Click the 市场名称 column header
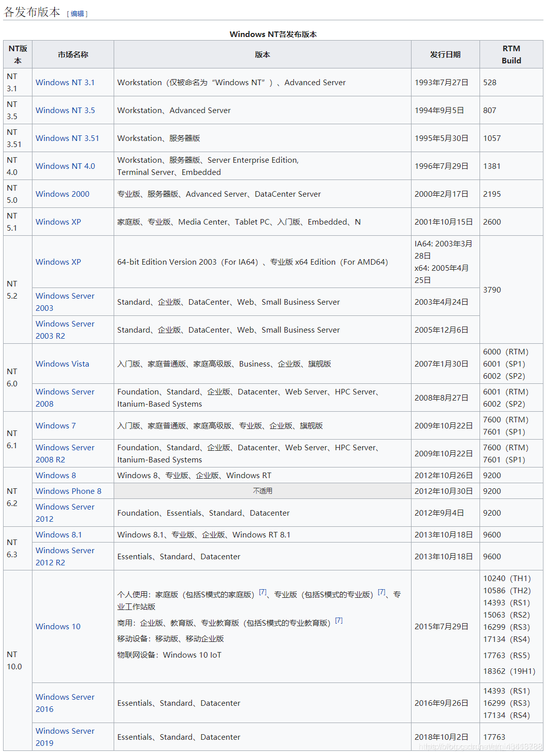 point(73,55)
